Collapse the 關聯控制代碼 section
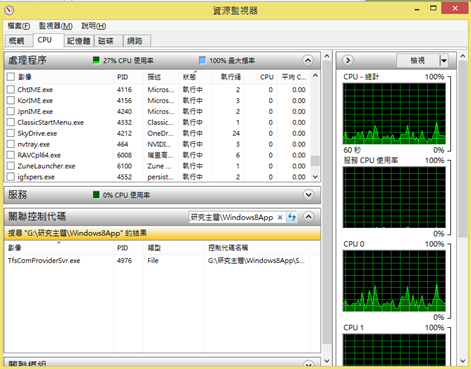471x369 pixels. 309,217
